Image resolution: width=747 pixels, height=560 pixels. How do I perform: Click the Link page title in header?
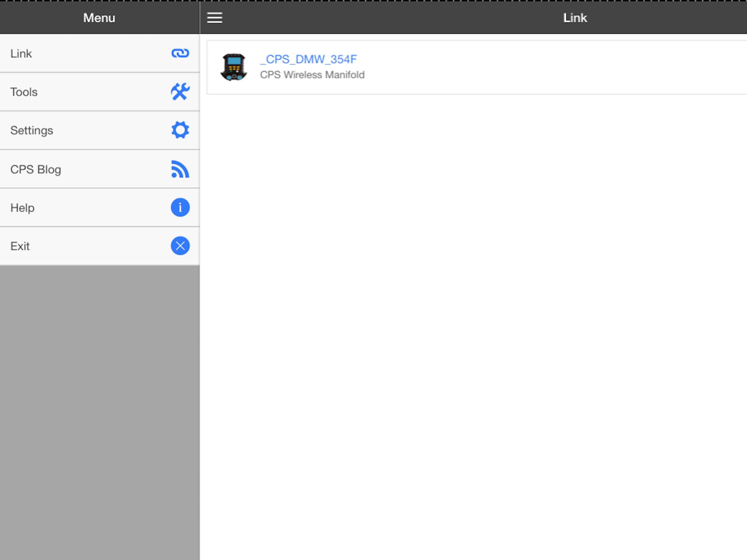pos(575,17)
